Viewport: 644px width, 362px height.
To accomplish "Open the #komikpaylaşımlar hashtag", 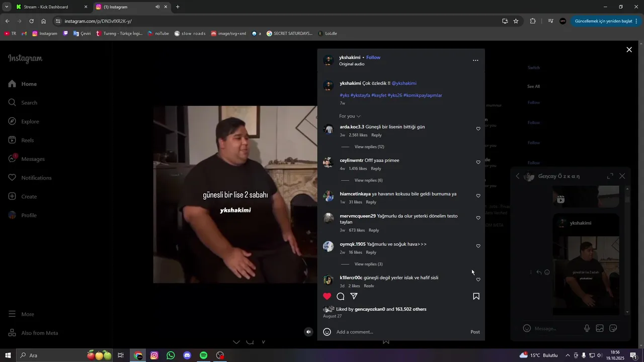I will (x=423, y=96).
